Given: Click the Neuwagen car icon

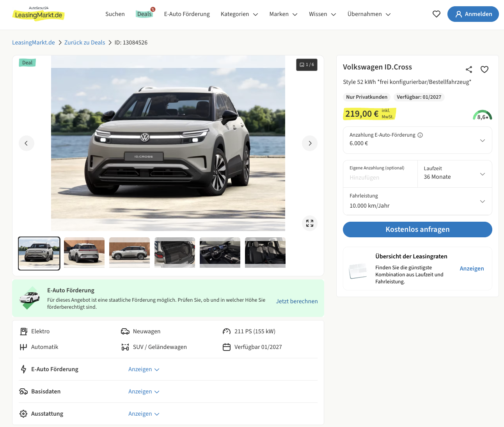Looking at the screenshot, I should click(125, 331).
